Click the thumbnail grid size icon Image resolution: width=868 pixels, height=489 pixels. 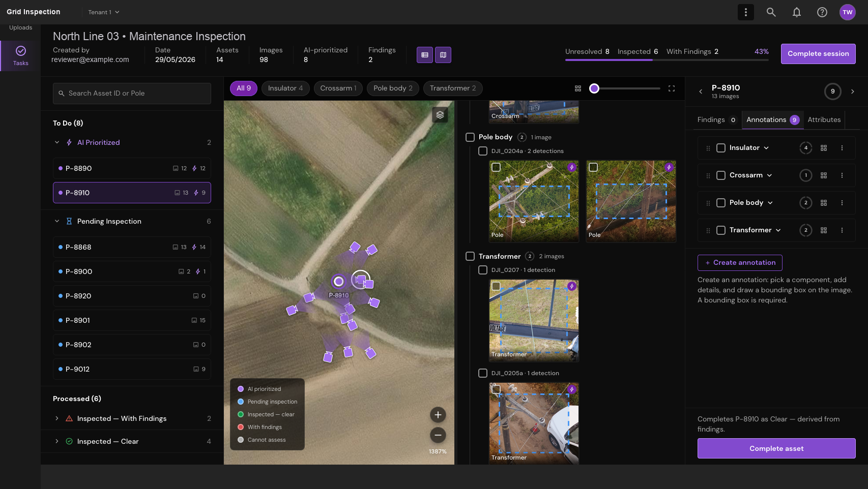[577, 88]
